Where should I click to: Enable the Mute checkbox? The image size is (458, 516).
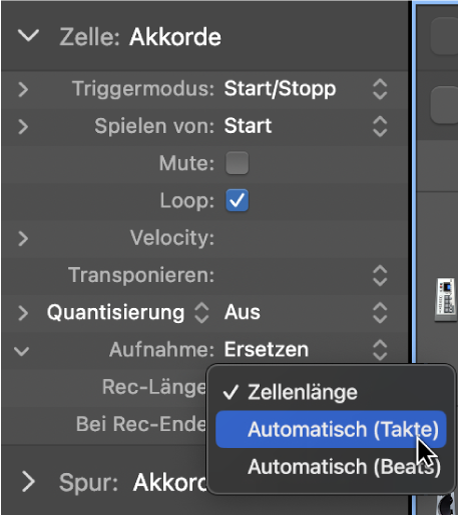point(237,163)
